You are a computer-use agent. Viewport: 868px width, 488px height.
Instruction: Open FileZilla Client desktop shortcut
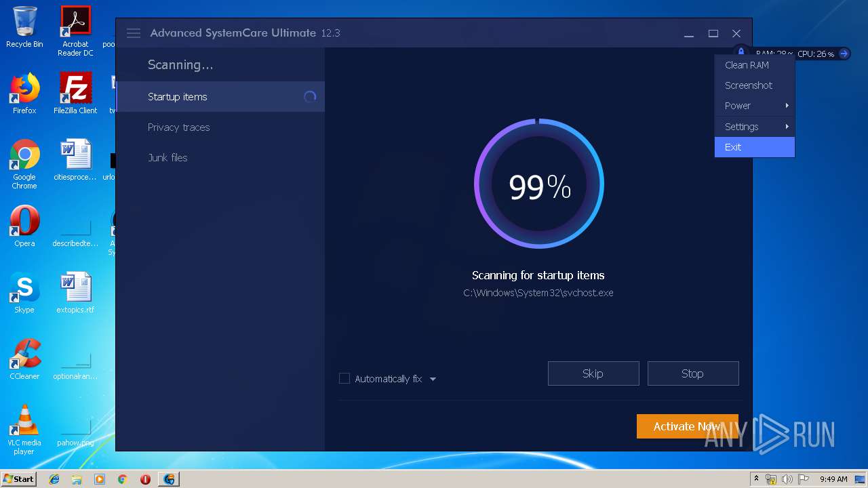(x=75, y=94)
